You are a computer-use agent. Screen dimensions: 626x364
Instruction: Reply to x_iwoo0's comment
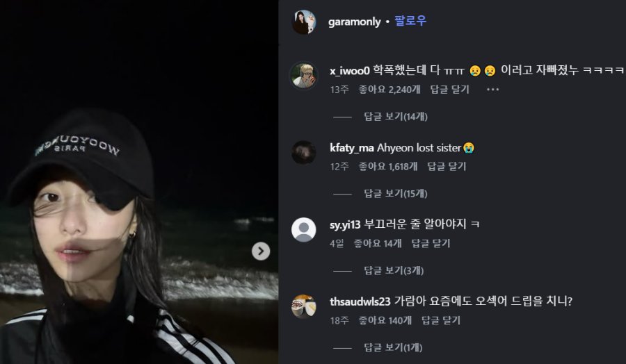tap(449, 90)
